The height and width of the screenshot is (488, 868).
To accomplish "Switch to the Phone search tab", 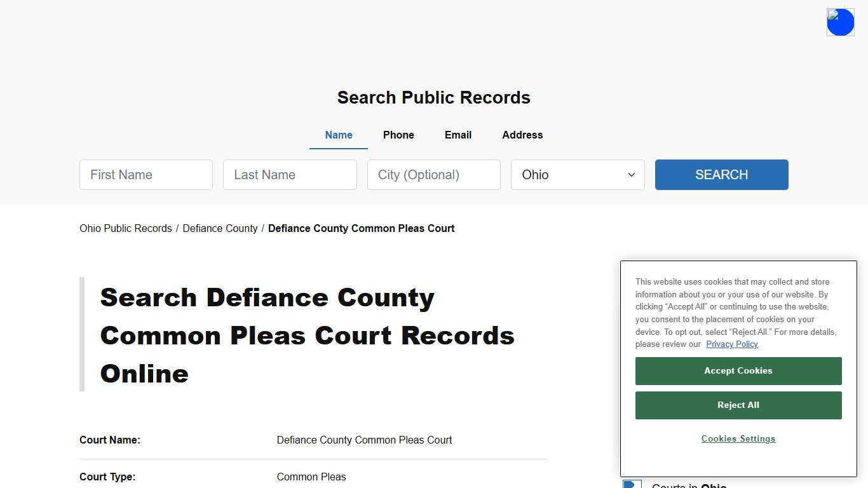I will (x=398, y=135).
